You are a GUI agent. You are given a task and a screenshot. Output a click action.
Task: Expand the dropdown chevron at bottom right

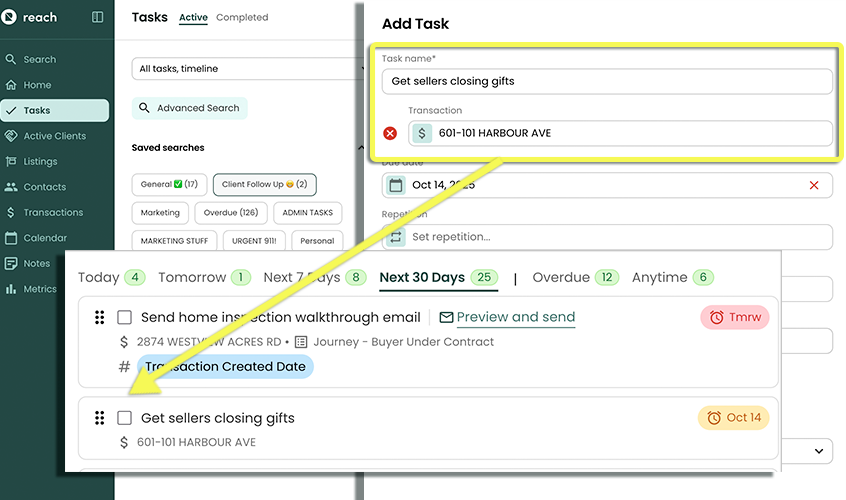(818, 452)
